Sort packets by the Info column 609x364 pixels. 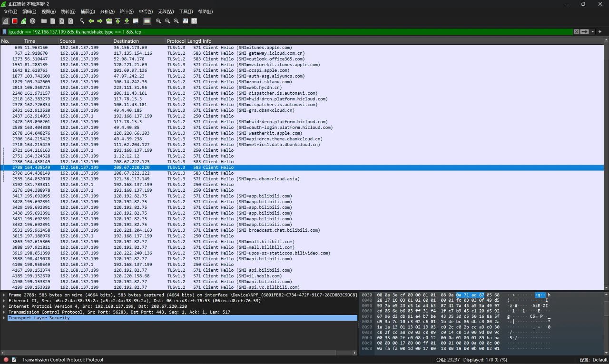[x=403, y=41]
